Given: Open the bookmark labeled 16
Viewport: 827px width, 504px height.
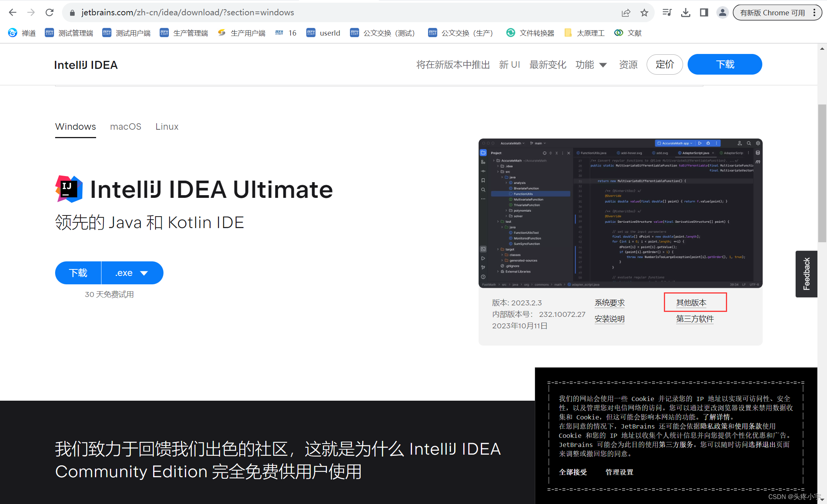Looking at the screenshot, I should 286,33.
